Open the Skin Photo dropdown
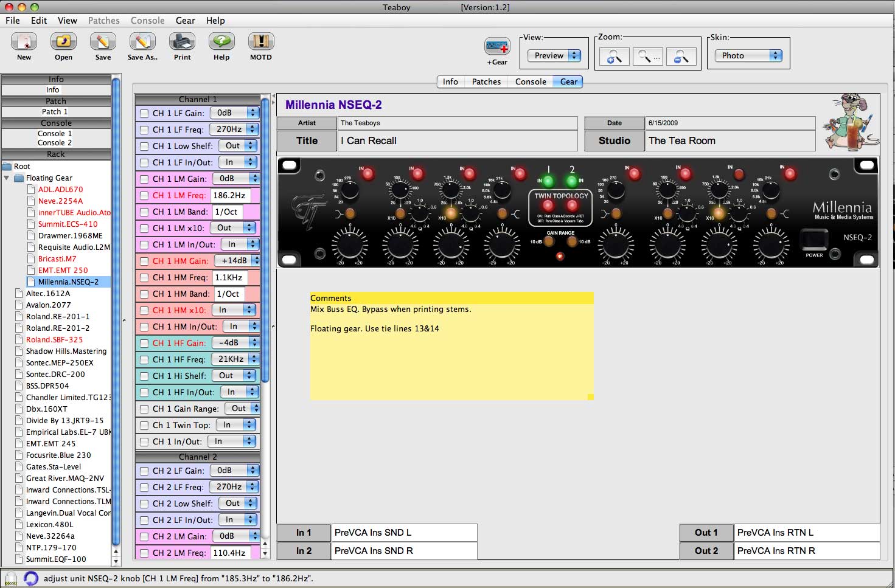The height and width of the screenshot is (588, 895). (x=748, y=55)
